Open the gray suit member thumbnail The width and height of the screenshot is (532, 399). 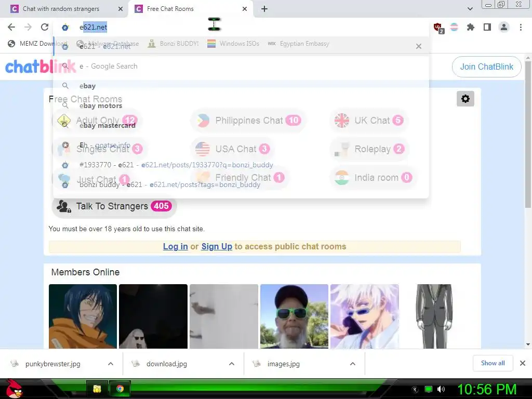click(x=435, y=316)
